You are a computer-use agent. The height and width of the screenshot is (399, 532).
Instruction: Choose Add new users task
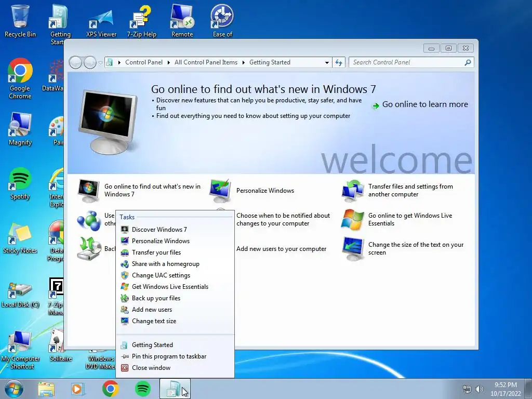pyautogui.click(x=175, y=310)
